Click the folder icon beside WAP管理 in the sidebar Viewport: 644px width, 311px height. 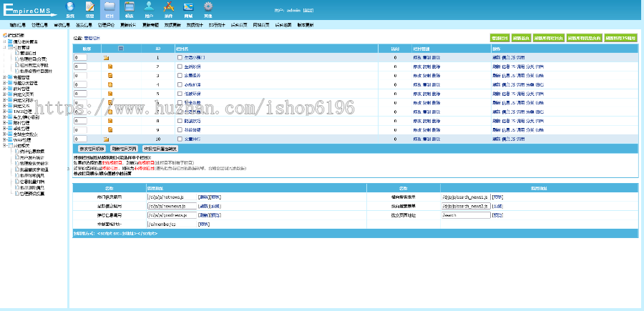(x=10, y=140)
